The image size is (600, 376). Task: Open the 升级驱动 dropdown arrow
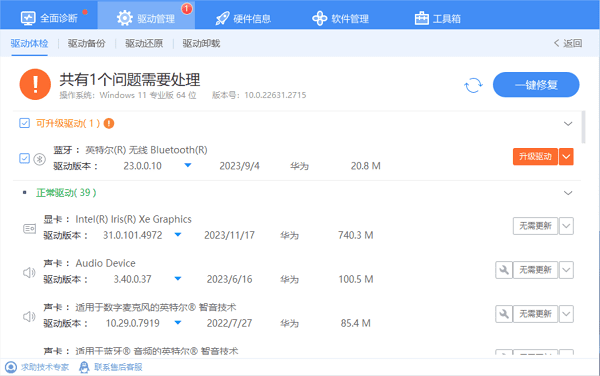tap(566, 156)
